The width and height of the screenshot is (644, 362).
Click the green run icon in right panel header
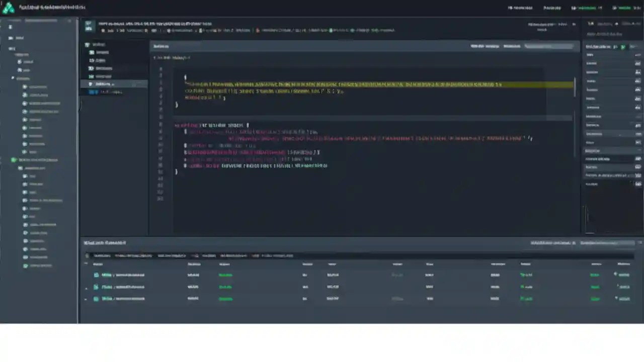coord(623,46)
